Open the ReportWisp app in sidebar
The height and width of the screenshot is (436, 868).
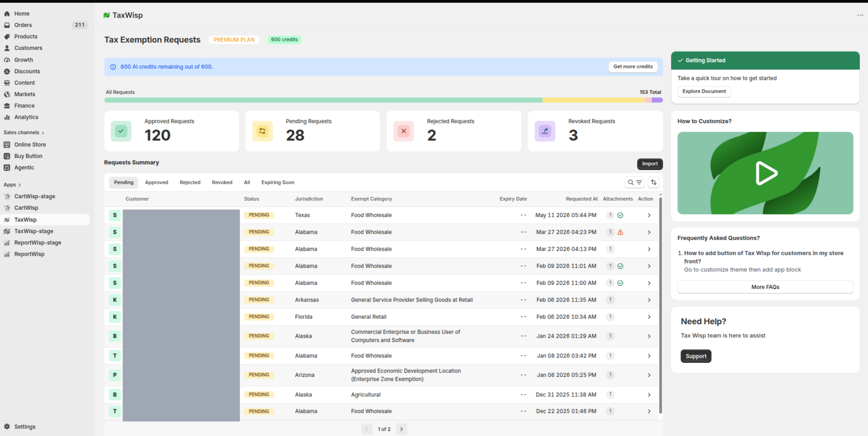(x=29, y=254)
